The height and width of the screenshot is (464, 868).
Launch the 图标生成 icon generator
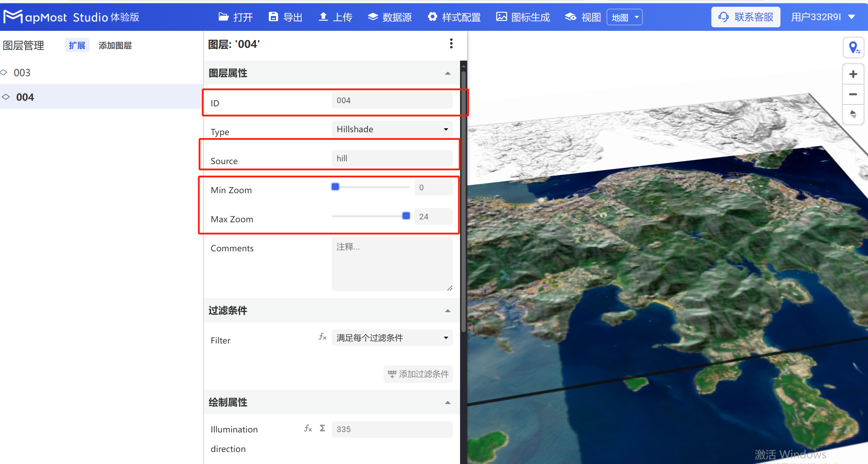pos(522,17)
